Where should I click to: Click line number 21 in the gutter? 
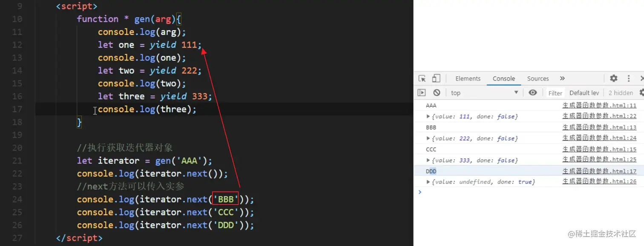click(17, 161)
